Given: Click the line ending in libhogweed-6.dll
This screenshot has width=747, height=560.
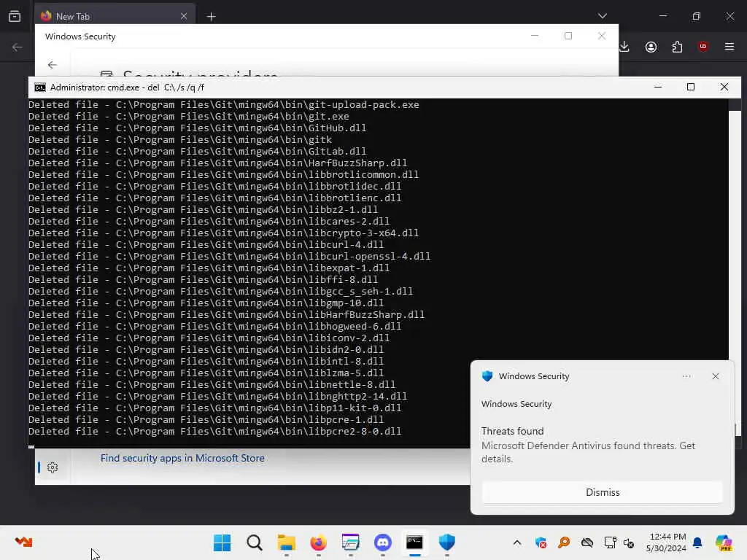Looking at the screenshot, I should pos(215,326).
